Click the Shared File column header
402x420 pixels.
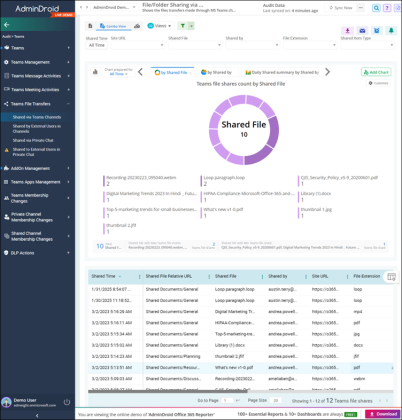click(x=226, y=276)
